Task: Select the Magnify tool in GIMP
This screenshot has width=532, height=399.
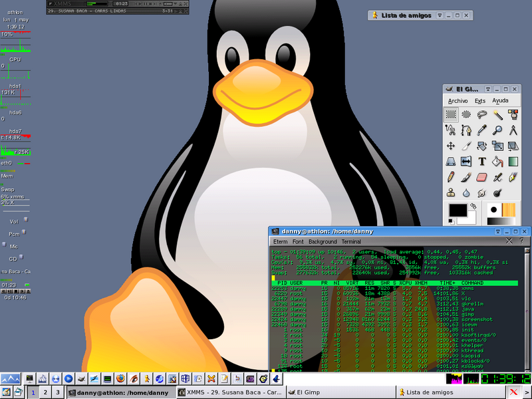Action: (497, 130)
